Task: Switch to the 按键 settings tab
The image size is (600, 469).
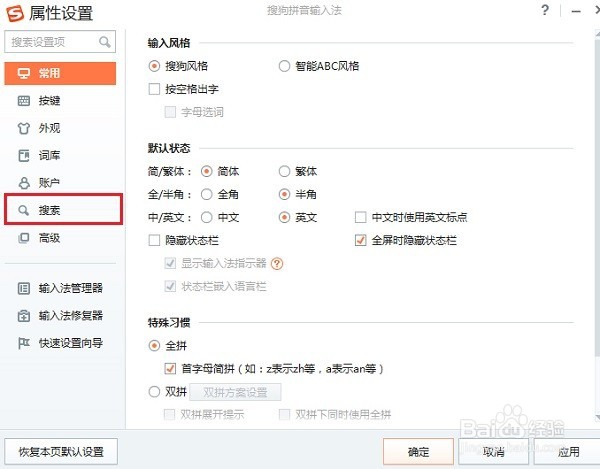Action: pos(60,101)
